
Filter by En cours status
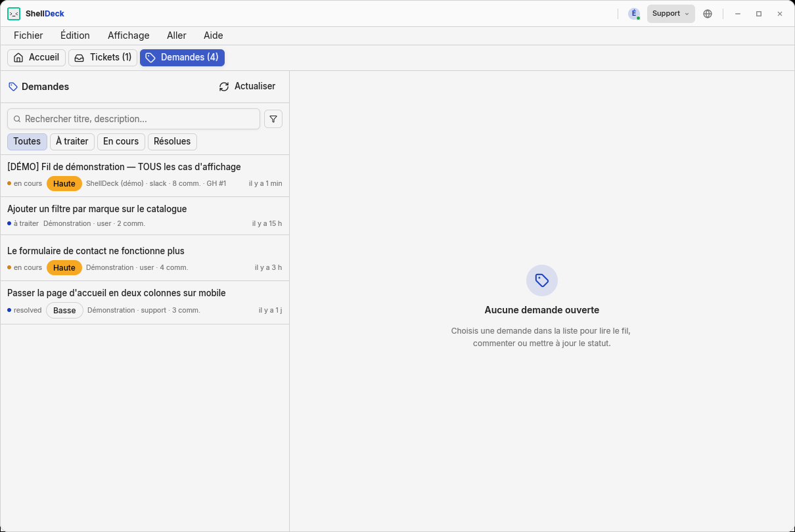(121, 142)
